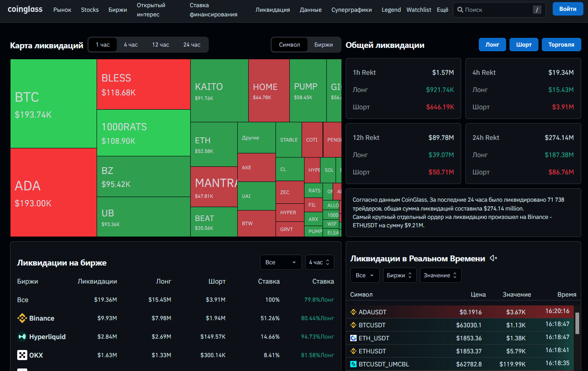Select the red BLESS $118.68K tile
Viewport: 588px width, 371px height.
click(144, 84)
